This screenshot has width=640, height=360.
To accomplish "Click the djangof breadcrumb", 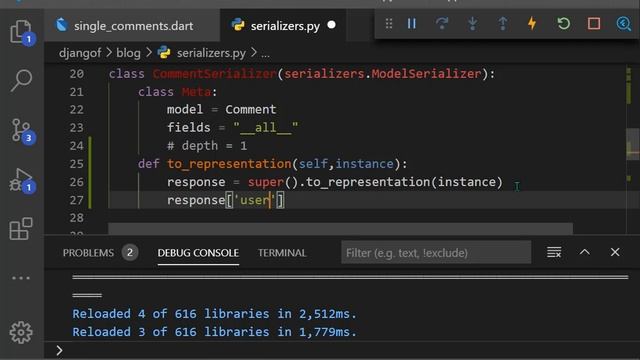I will tap(80, 53).
